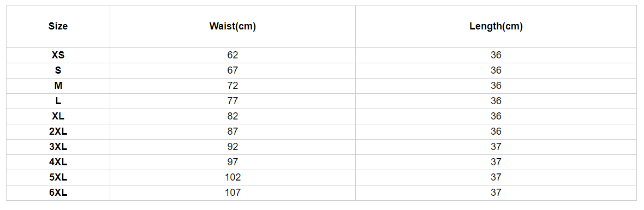This screenshot has width=644, height=210.
Task: Select the length value in XS row
Action: (496, 56)
